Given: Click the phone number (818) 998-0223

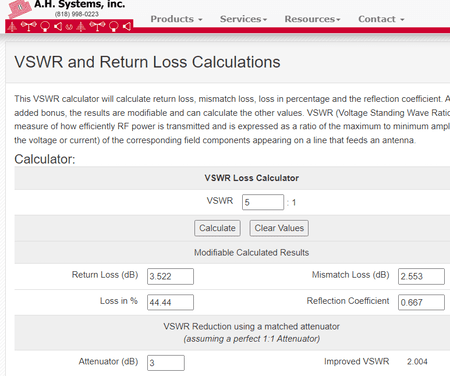Looking at the screenshot, I should click(77, 14).
